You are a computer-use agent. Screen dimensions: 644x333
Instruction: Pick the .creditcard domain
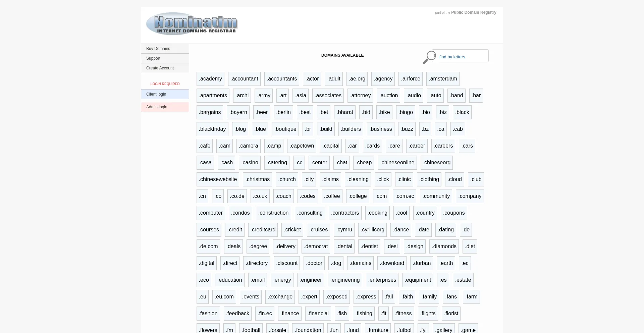[x=263, y=230]
